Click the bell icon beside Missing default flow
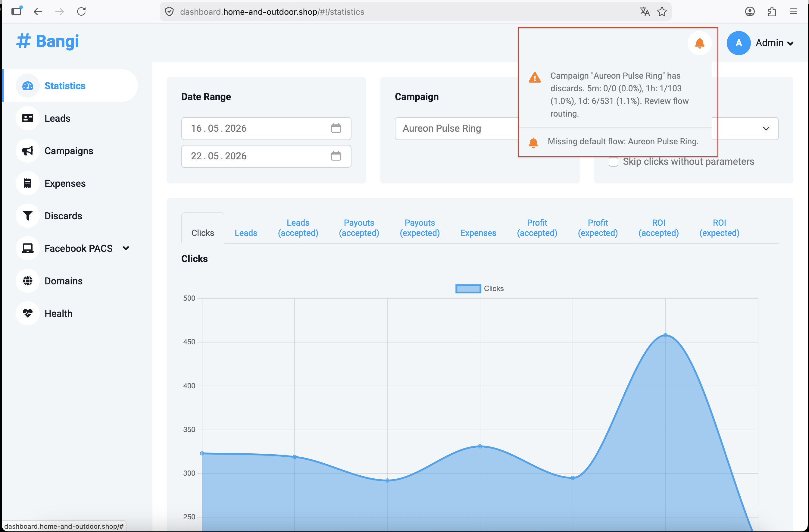 pyautogui.click(x=533, y=143)
